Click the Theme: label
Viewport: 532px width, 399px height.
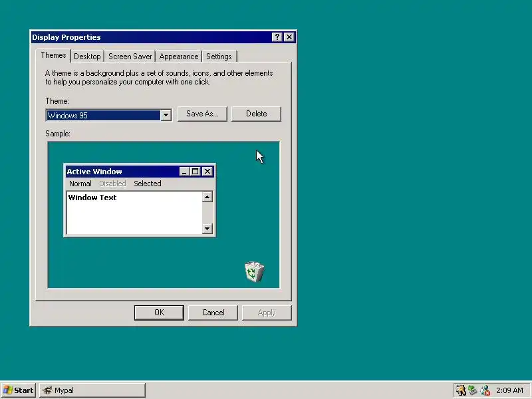(57, 101)
